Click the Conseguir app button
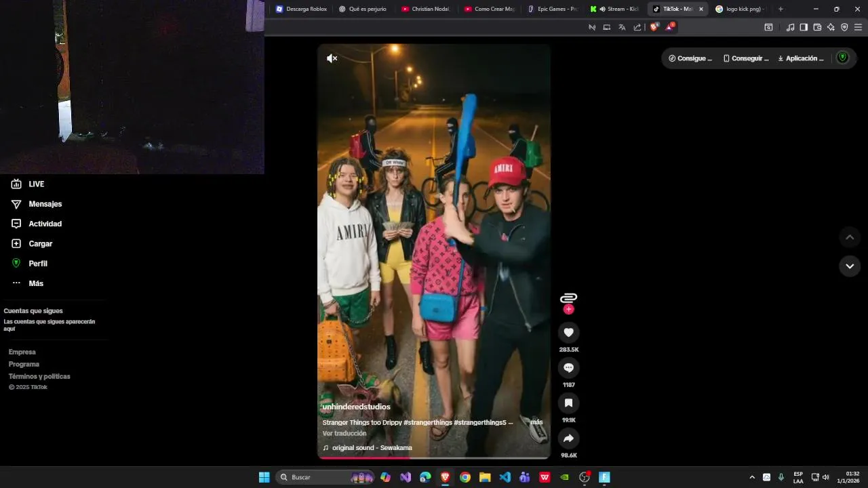This screenshot has width=868, height=488. tap(746, 58)
